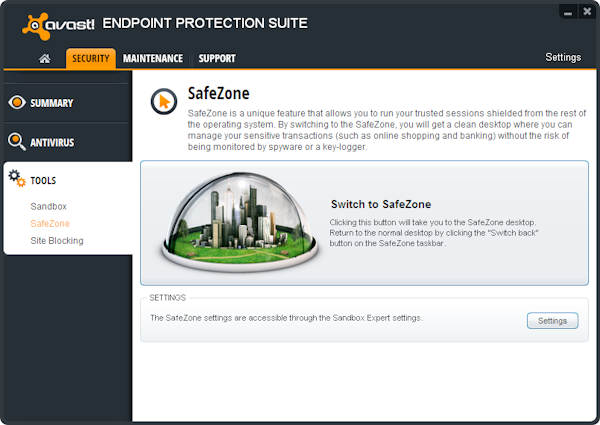Screen dimensions: 600x425
Task: Click the avast! logo
Action: [58, 26]
